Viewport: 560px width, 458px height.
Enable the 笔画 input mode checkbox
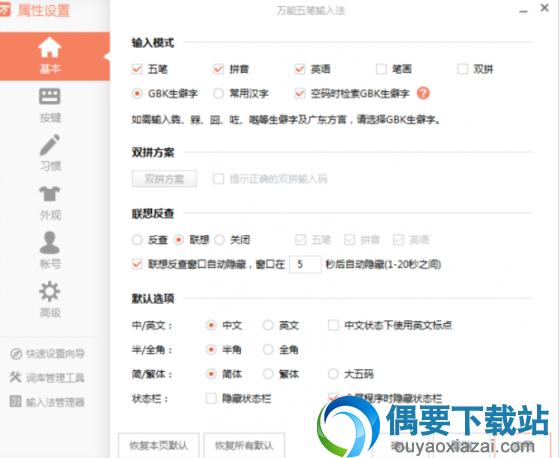pyautogui.click(x=381, y=69)
